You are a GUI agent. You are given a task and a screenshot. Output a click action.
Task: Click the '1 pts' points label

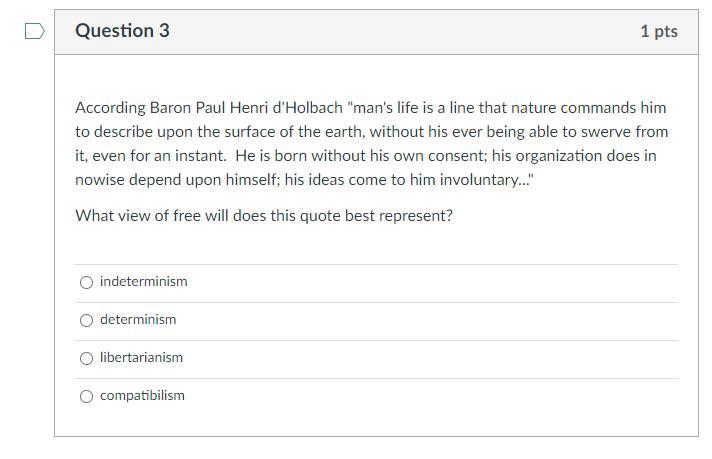(x=658, y=32)
